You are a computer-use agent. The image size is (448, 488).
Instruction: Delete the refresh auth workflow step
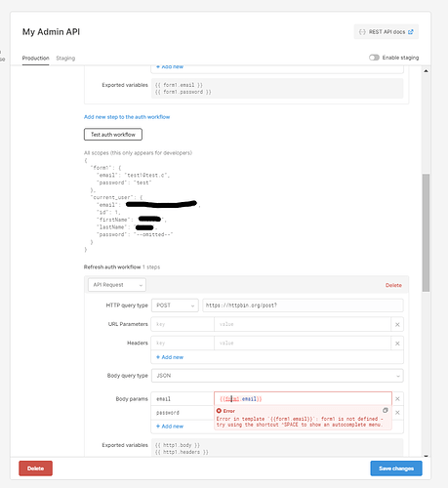point(393,285)
